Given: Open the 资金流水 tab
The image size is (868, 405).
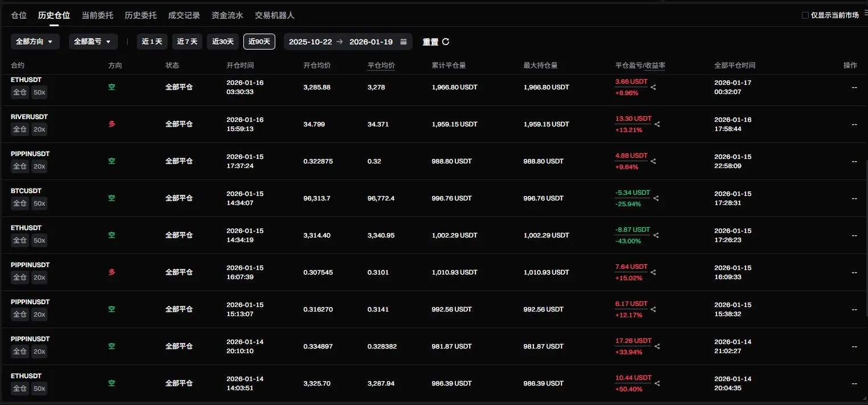Looking at the screenshot, I should pyautogui.click(x=227, y=15).
